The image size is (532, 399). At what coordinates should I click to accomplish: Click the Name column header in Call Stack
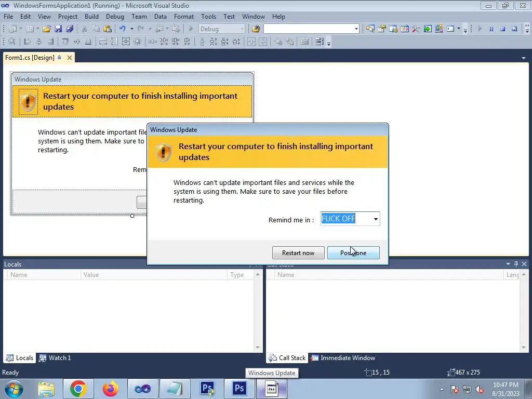pyautogui.click(x=390, y=275)
